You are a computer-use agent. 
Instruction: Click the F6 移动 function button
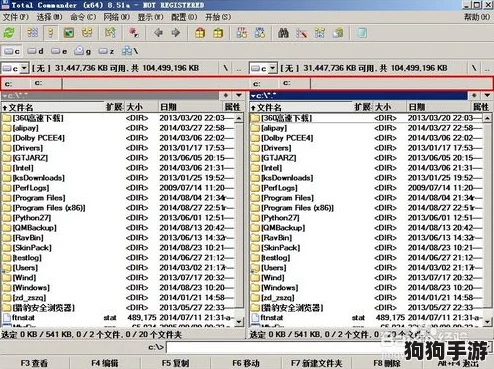[246, 363]
